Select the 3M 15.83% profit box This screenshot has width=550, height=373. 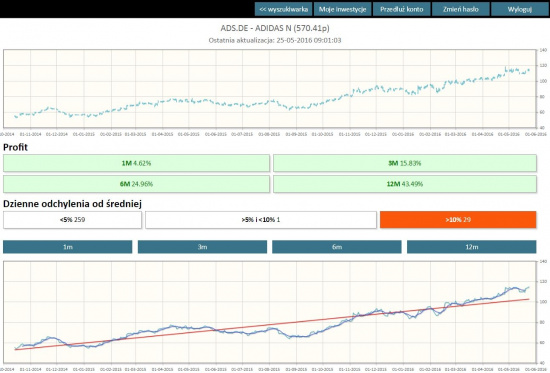point(405,163)
